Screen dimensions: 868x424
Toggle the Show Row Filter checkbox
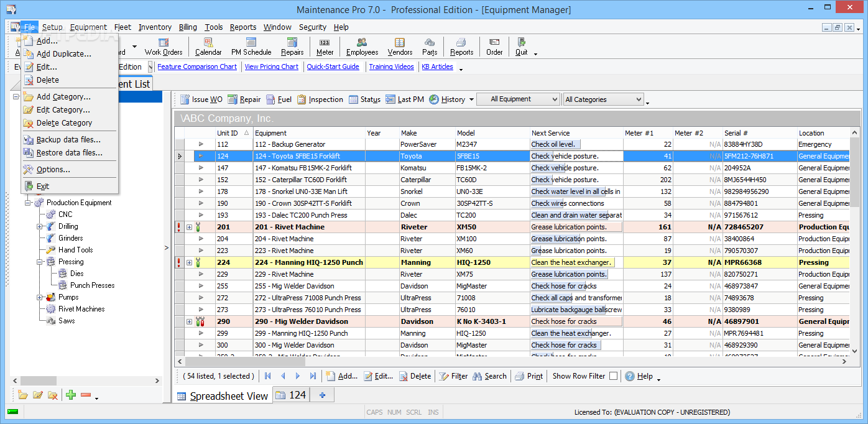pos(613,376)
